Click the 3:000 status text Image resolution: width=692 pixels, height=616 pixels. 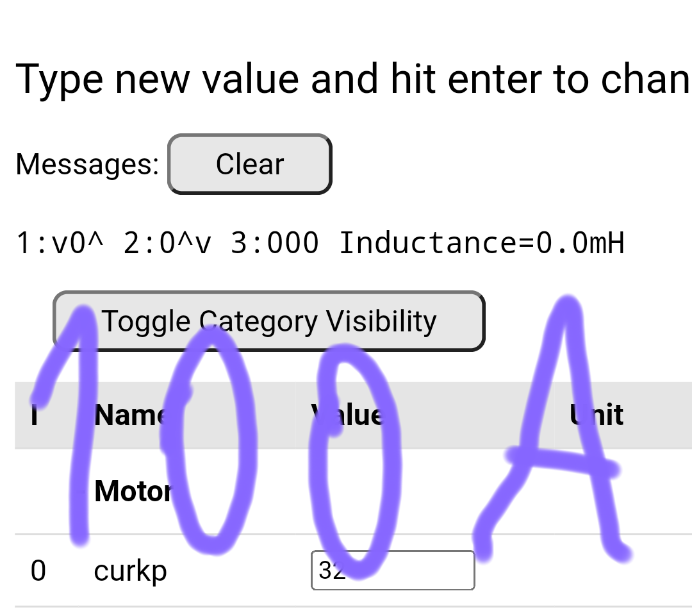(274, 243)
